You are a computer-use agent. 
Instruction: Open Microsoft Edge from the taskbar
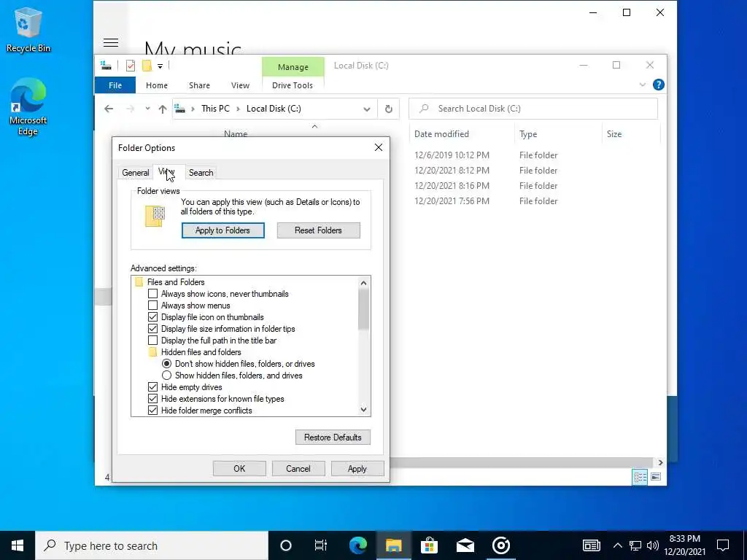click(357, 545)
